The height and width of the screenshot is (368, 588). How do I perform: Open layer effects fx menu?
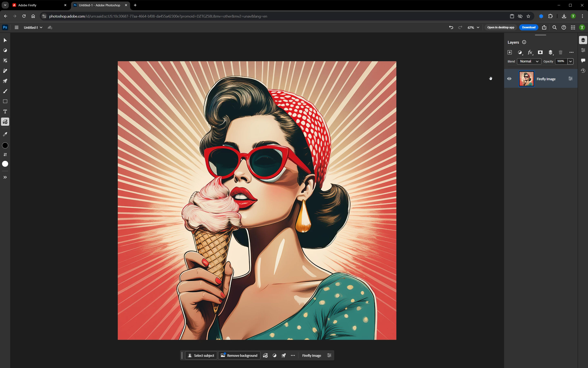pyautogui.click(x=530, y=52)
